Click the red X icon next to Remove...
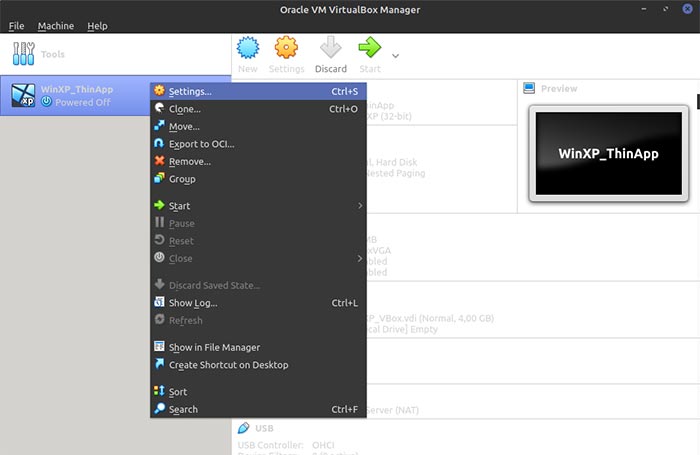The image size is (700, 455). [x=159, y=161]
